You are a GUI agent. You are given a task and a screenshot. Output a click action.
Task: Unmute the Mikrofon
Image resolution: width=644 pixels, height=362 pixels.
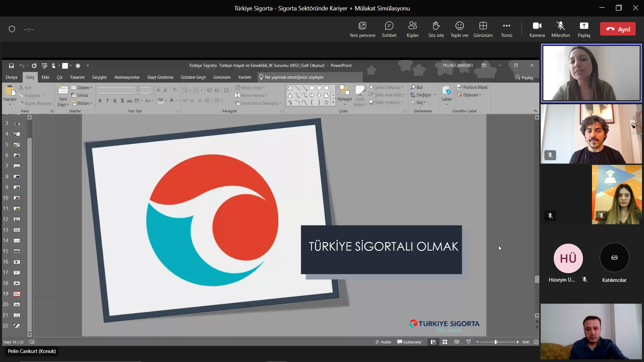pos(560,29)
